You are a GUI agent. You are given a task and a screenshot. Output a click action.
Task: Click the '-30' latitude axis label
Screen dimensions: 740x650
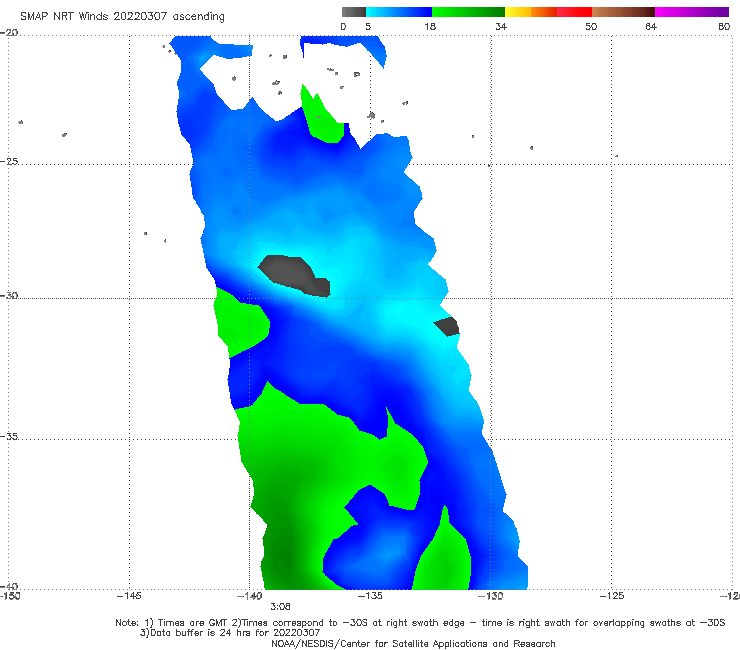click(9, 295)
